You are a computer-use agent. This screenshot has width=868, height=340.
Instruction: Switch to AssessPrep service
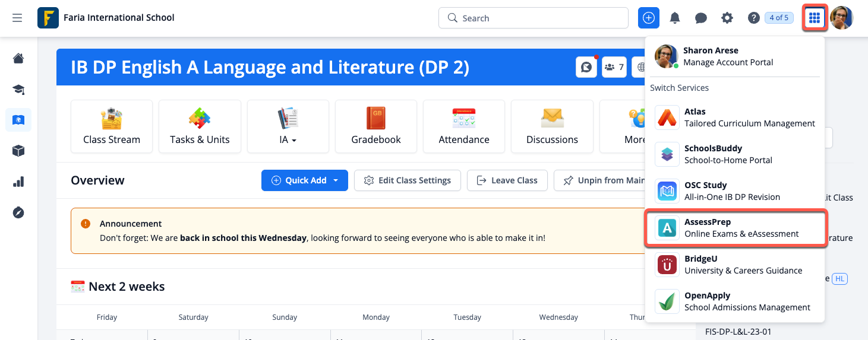click(735, 228)
